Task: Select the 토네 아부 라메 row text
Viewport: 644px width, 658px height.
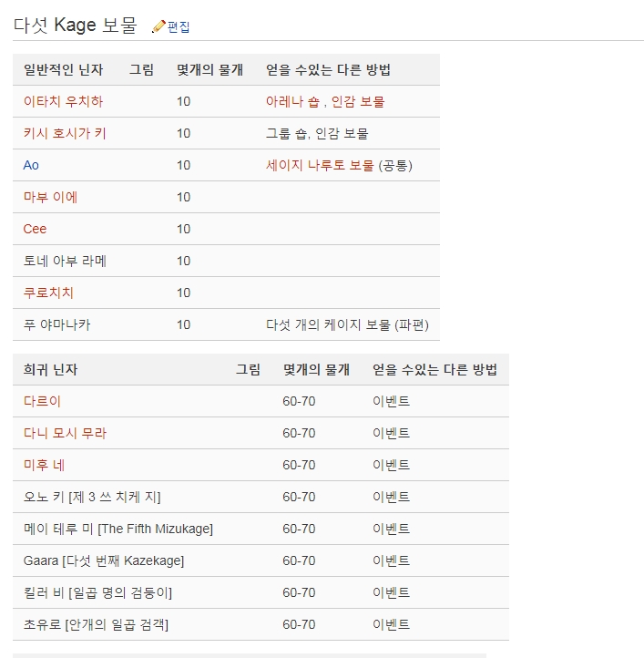Action: point(65,261)
